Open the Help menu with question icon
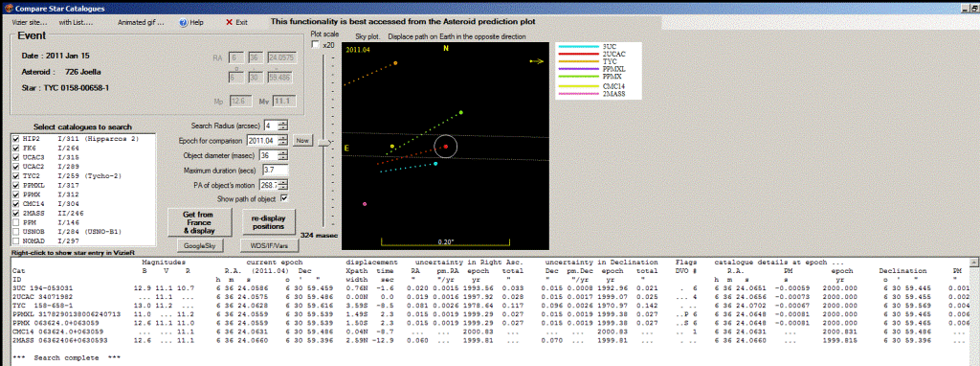 pos(191,22)
